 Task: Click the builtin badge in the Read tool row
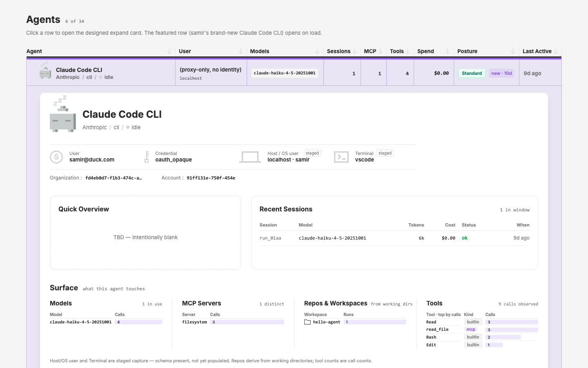click(473, 322)
